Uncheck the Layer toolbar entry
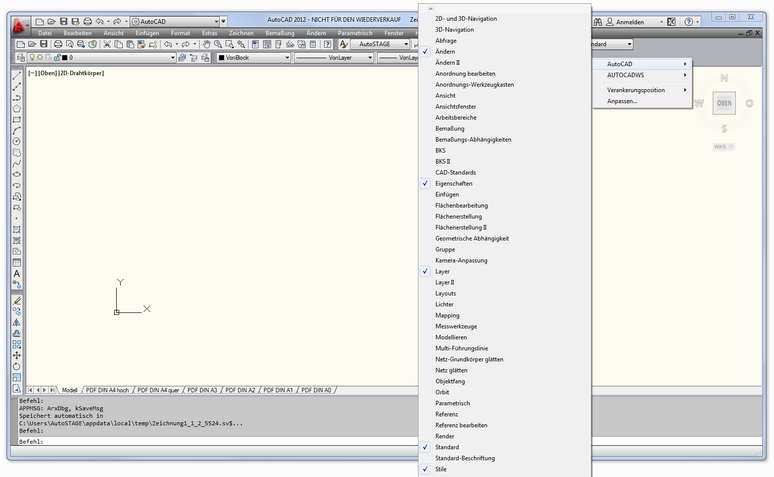Viewport: 774px width, 477px height. 442,271
